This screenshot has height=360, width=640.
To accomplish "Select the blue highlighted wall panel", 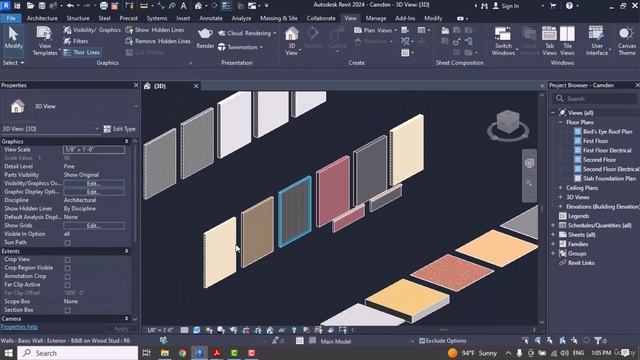I will coord(295,211).
